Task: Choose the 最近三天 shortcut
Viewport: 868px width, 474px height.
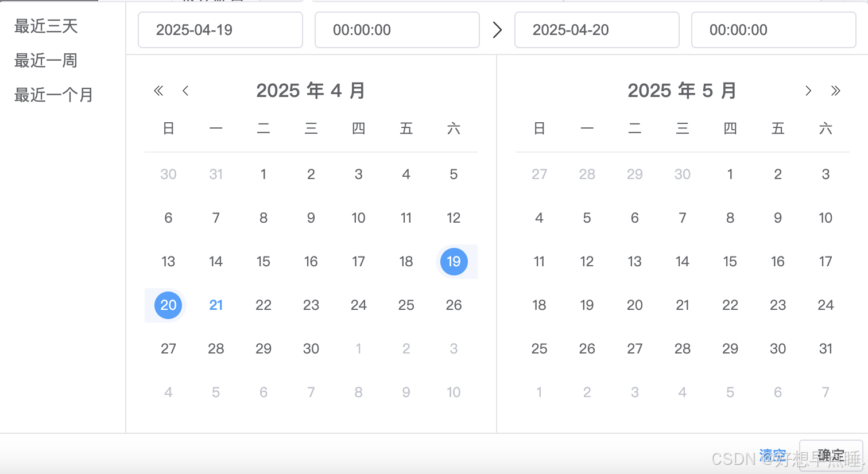Action: [x=45, y=26]
